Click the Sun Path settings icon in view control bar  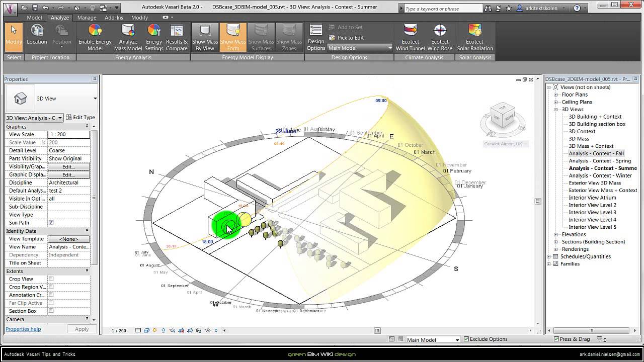(154, 330)
